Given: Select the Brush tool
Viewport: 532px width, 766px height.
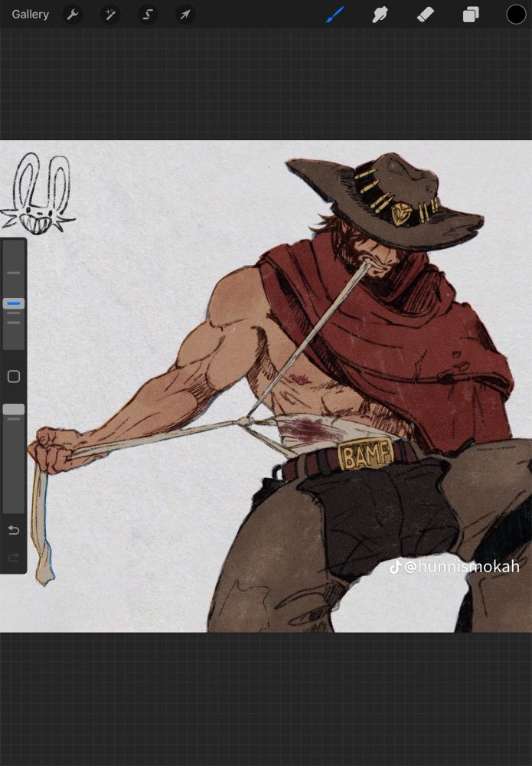Looking at the screenshot, I should point(335,15).
